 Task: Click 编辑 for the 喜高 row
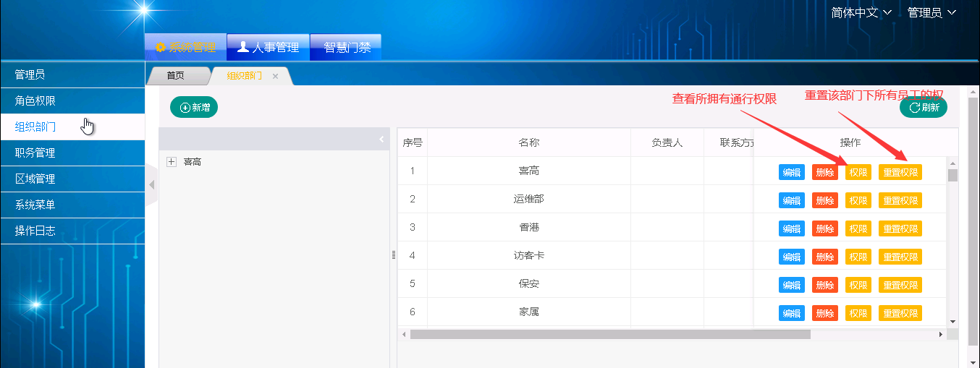coord(792,172)
